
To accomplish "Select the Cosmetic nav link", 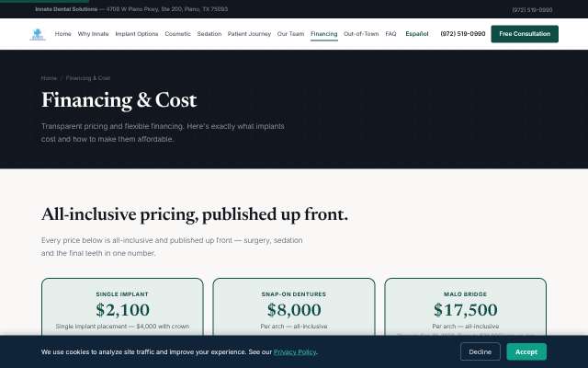I will (x=177, y=34).
